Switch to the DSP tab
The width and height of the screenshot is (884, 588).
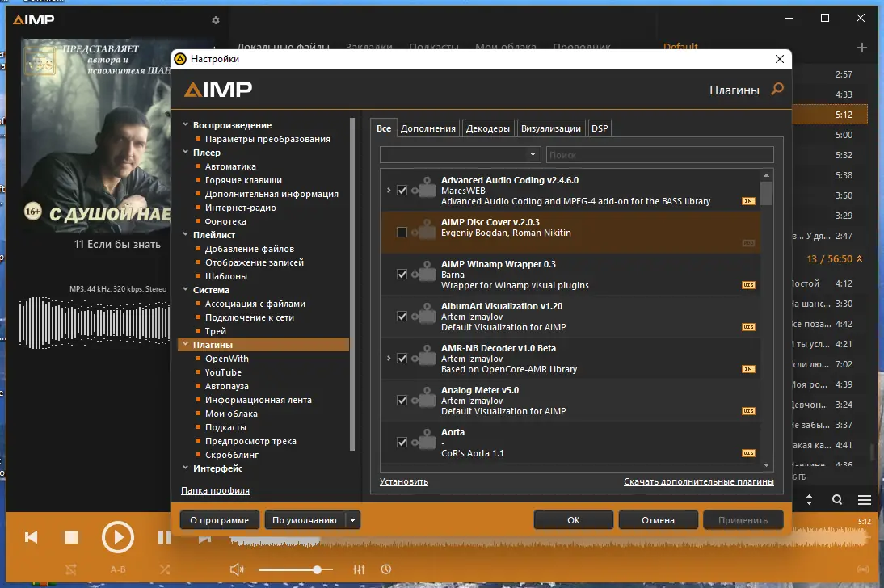[x=600, y=128]
